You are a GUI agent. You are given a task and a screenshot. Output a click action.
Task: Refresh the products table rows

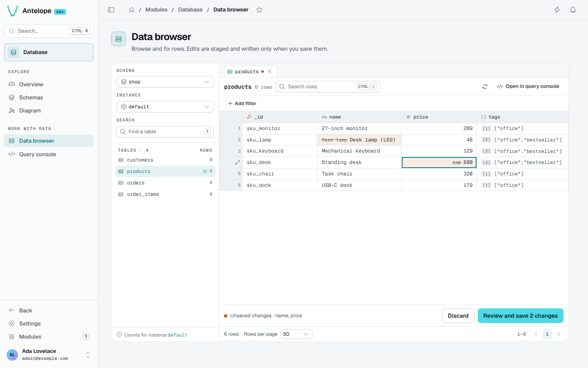click(485, 87)
